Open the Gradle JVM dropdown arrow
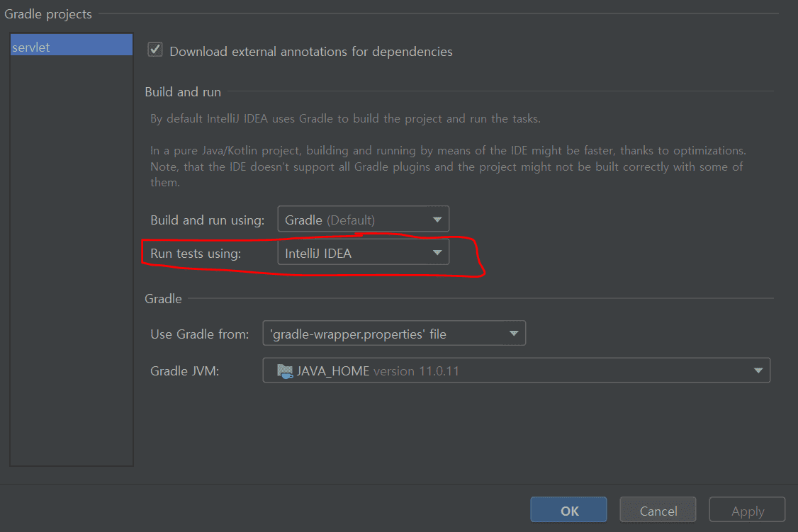 tap(758, 370)
